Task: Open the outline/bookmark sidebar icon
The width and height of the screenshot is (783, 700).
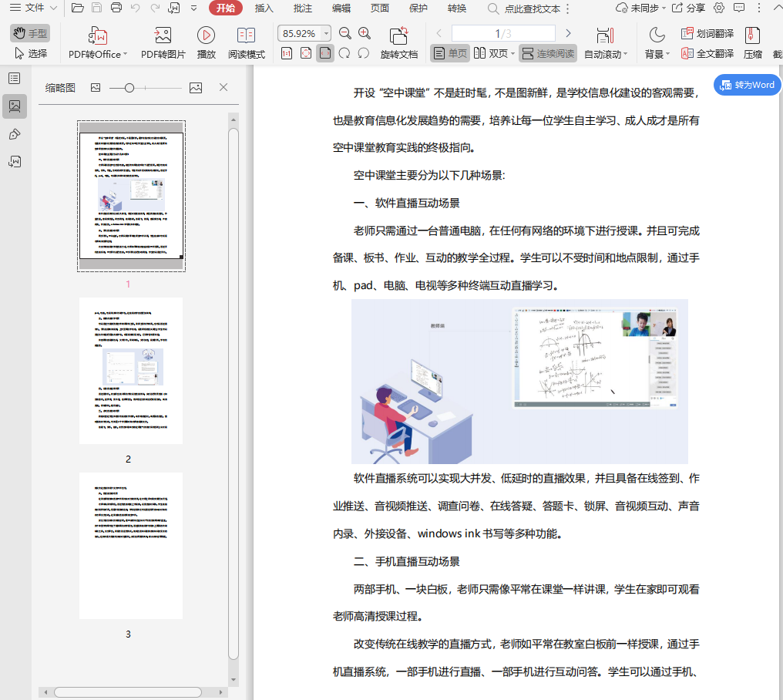Action: tap(15, 79)
